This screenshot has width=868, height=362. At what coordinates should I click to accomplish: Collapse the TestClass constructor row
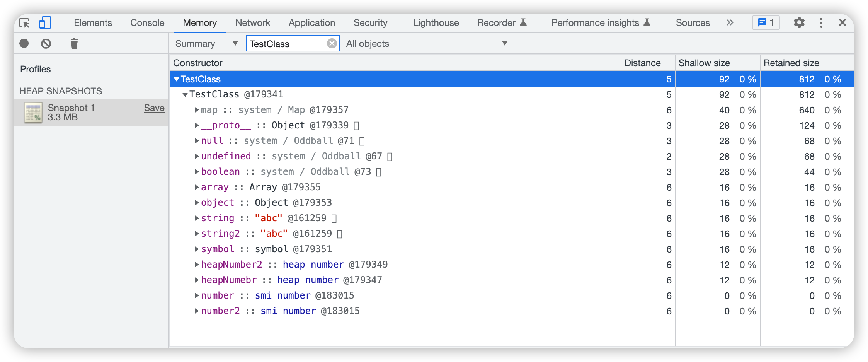click(177, 79)
